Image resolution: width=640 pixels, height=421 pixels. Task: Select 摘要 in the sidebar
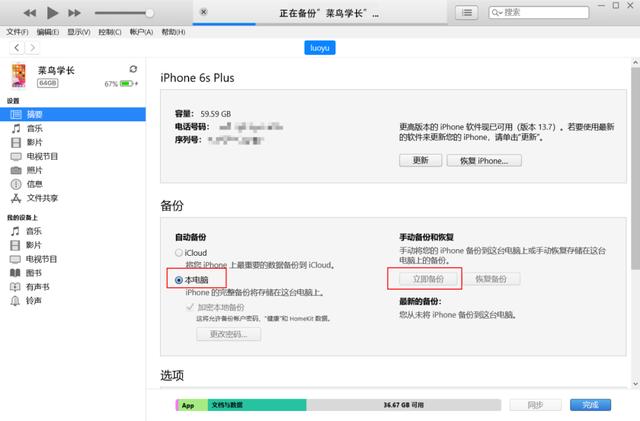[x=73, y=114]
